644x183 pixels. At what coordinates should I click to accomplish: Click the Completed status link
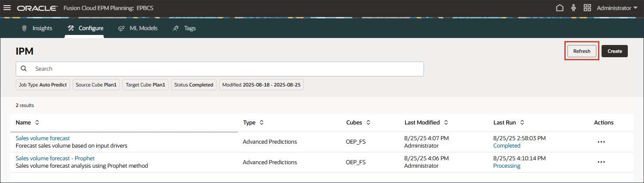coord(507,145)
